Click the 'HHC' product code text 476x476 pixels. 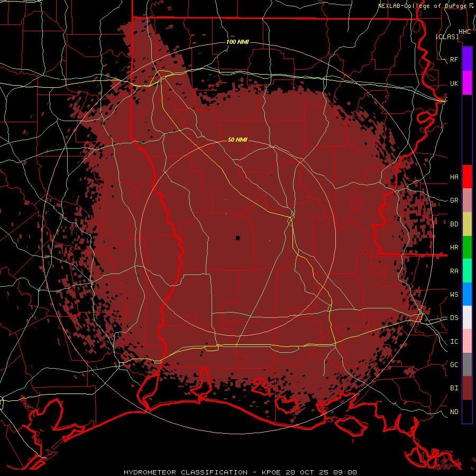pyautogui.click(x=465, y=32)
